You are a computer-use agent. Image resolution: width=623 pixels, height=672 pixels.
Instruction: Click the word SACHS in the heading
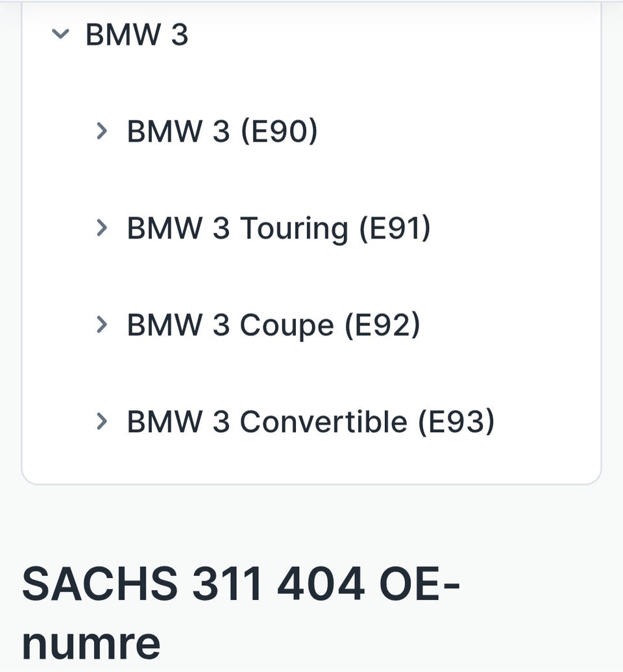pyautogui.click(x=100, y=584)
